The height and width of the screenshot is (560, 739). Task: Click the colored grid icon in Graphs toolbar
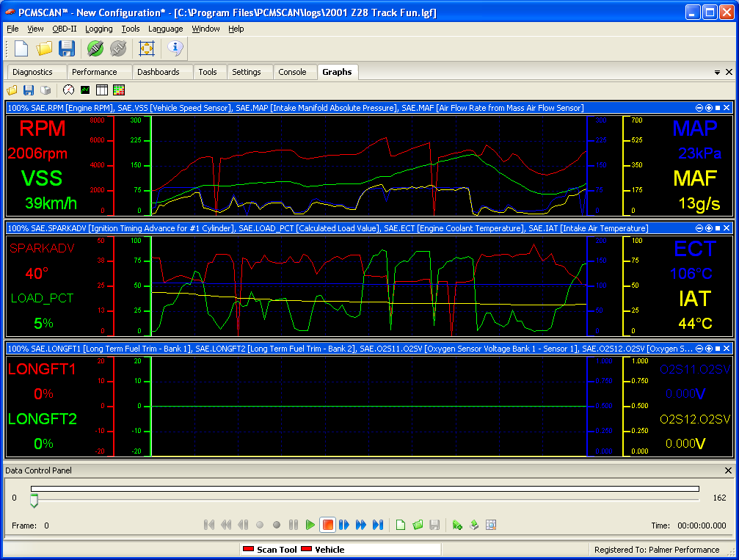(118, 90)
